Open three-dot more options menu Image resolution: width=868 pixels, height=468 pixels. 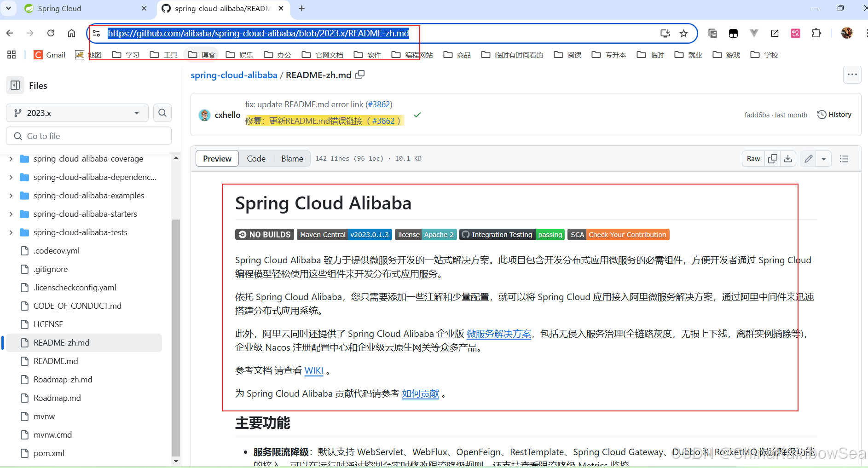click(852, 75)
